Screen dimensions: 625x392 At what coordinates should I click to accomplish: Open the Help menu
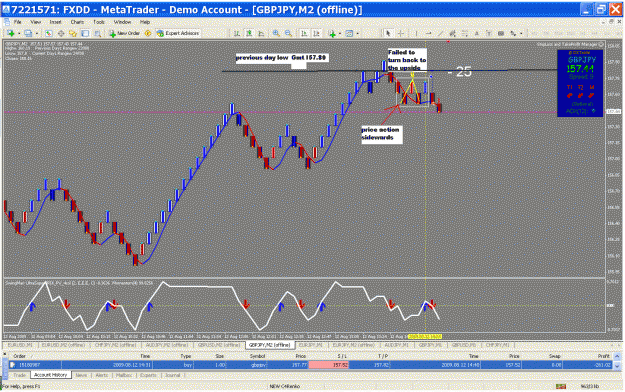145,22
